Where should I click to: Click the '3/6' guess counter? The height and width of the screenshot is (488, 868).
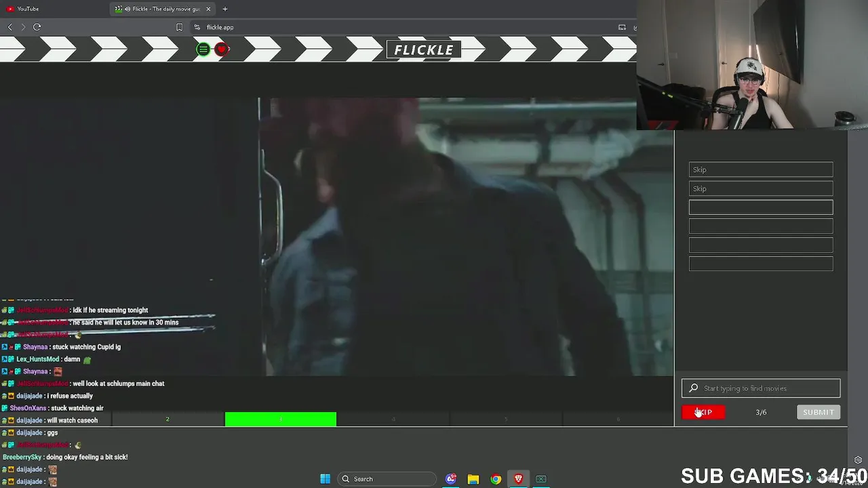tap(761, 412)
